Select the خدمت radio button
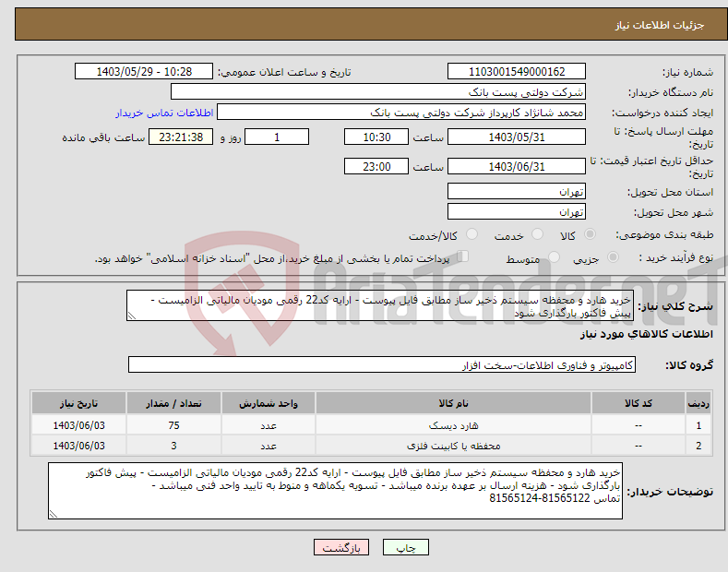 point(537,234)
